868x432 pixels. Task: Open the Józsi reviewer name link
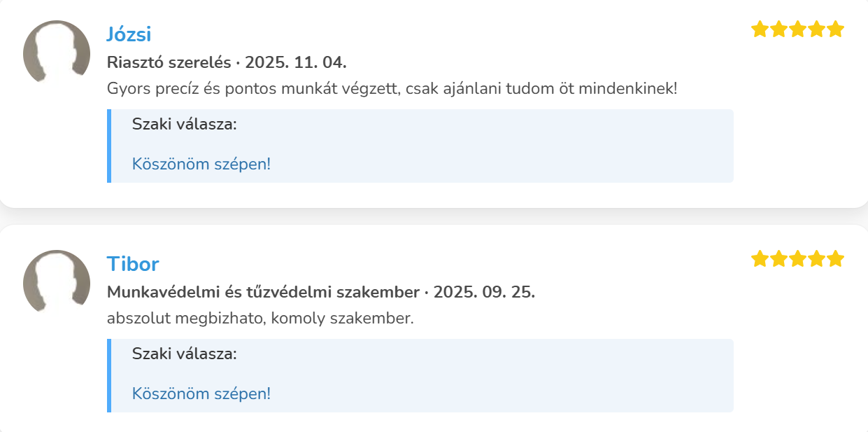(129, 34)
